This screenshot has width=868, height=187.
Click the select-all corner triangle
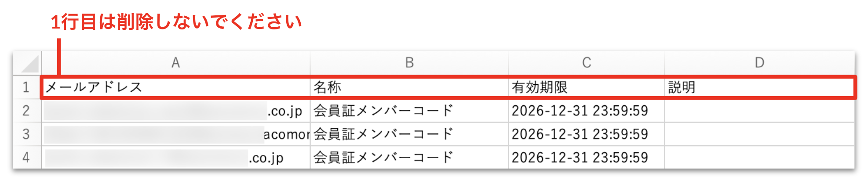click(x=29, y=64)
